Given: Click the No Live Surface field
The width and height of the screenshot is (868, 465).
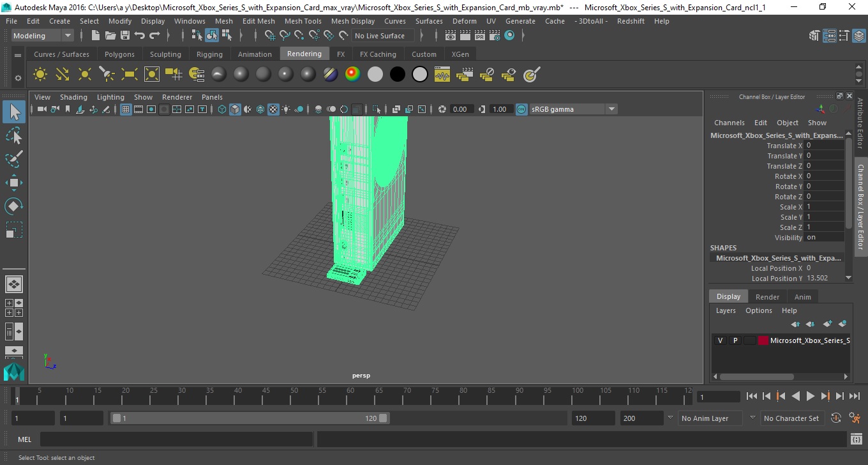Looking at the screenshot, I should pos(382,36).
